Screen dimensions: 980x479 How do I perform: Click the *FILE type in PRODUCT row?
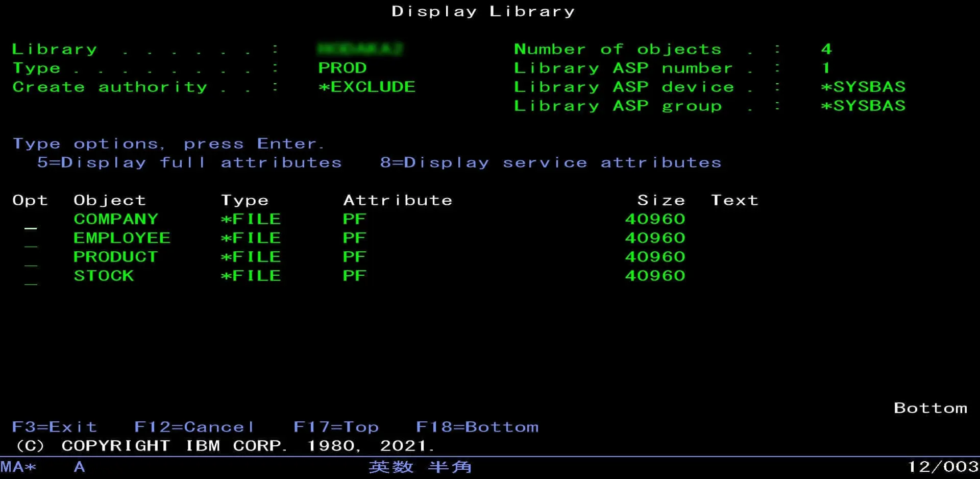coord(251,257)
